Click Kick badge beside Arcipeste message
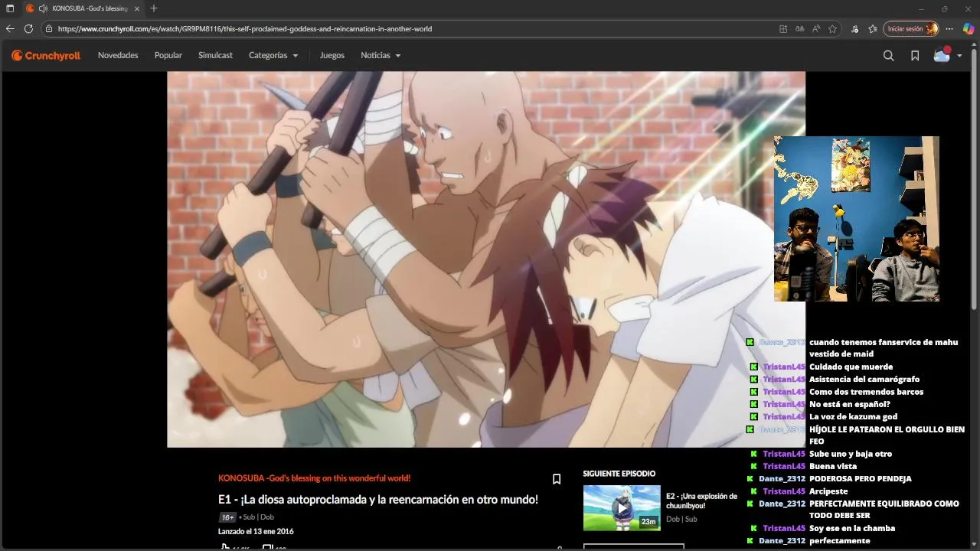Image resolution: width=980 pixels, height=551 pixels. (754, 491)
